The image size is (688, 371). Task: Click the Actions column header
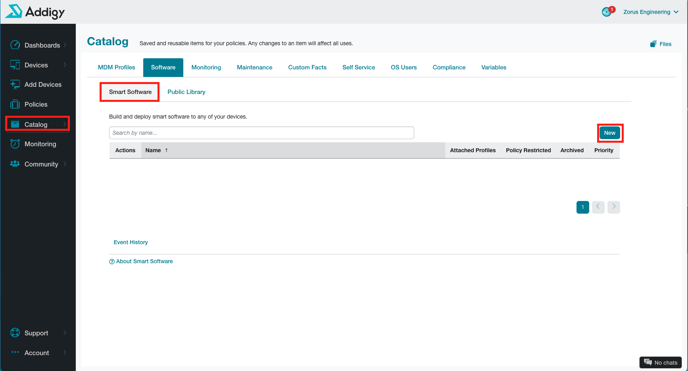click(125, 150)
